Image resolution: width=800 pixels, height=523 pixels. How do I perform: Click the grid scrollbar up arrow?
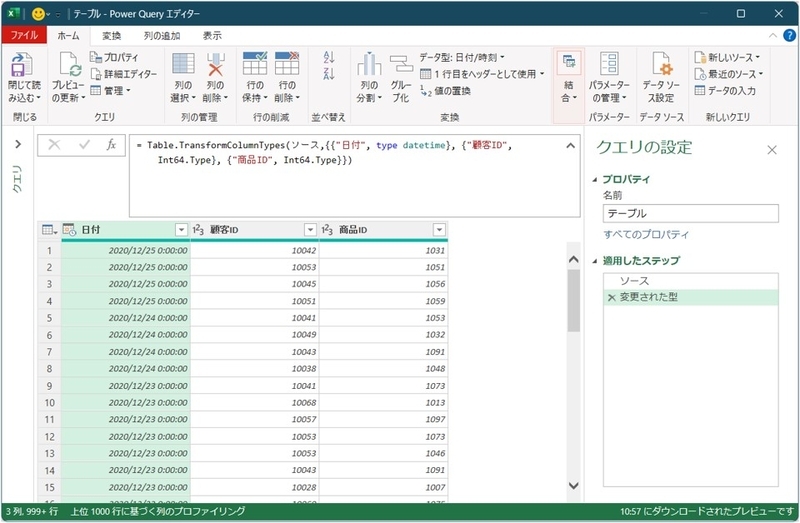click(x=573, y=259)
